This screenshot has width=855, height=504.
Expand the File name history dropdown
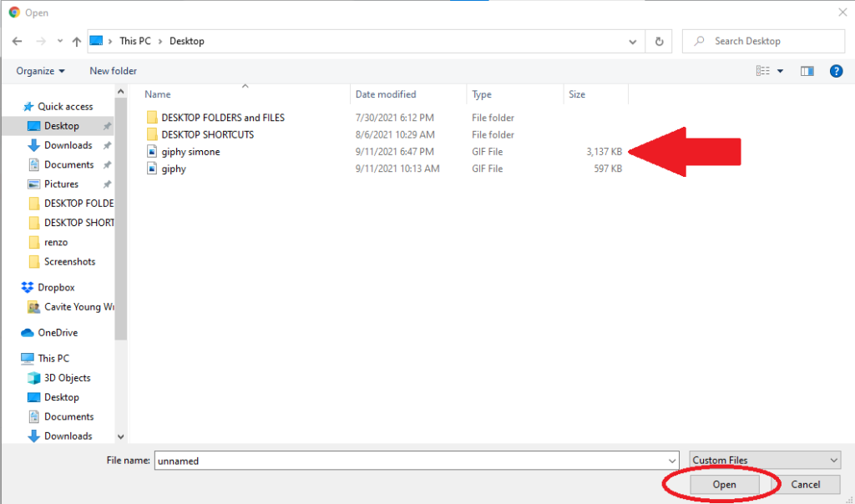673,460
